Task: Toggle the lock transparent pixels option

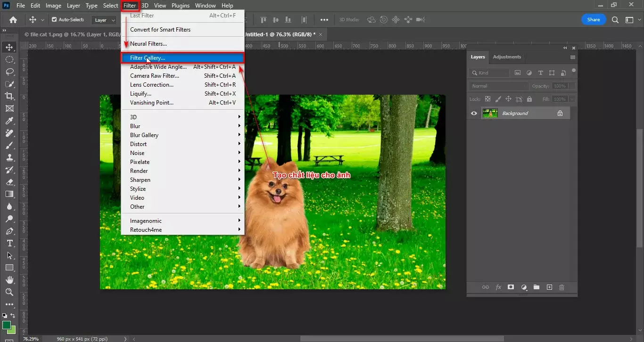Action: pyautogui.click(x=487, y=99)
